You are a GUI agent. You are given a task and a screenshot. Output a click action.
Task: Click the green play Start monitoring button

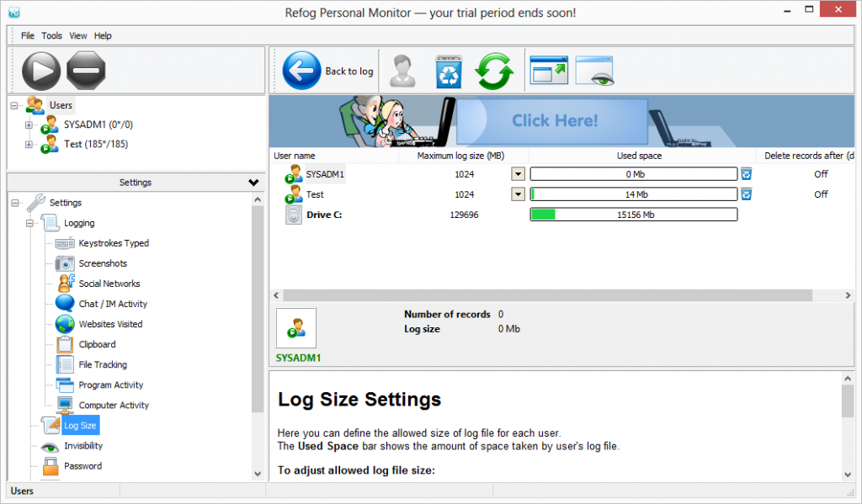(x=40, y=71)
